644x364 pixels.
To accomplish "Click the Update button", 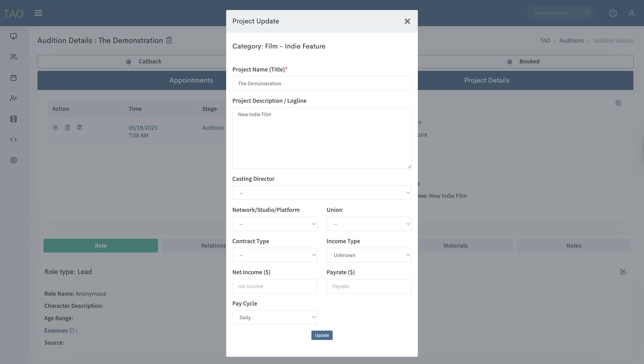I will 322,335.
